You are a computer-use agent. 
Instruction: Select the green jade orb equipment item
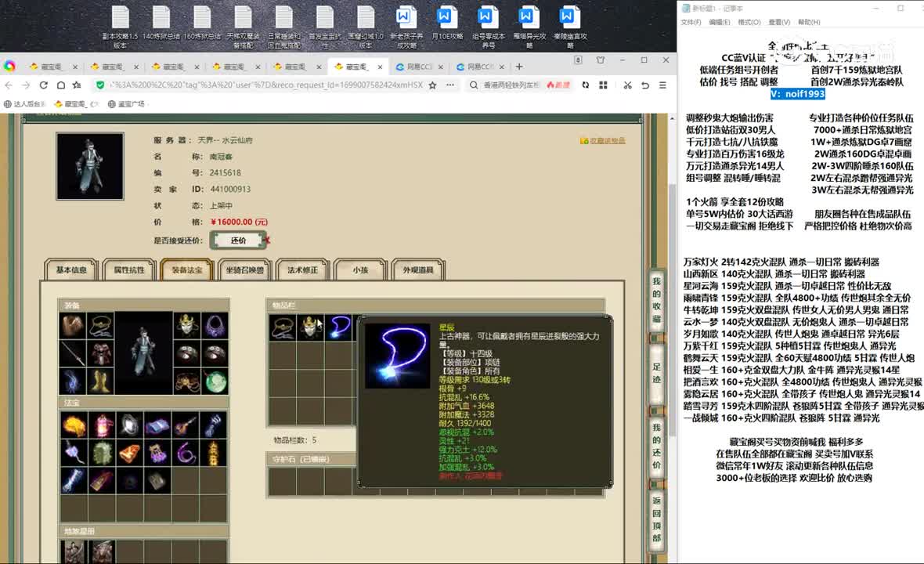tap(215, 381)
